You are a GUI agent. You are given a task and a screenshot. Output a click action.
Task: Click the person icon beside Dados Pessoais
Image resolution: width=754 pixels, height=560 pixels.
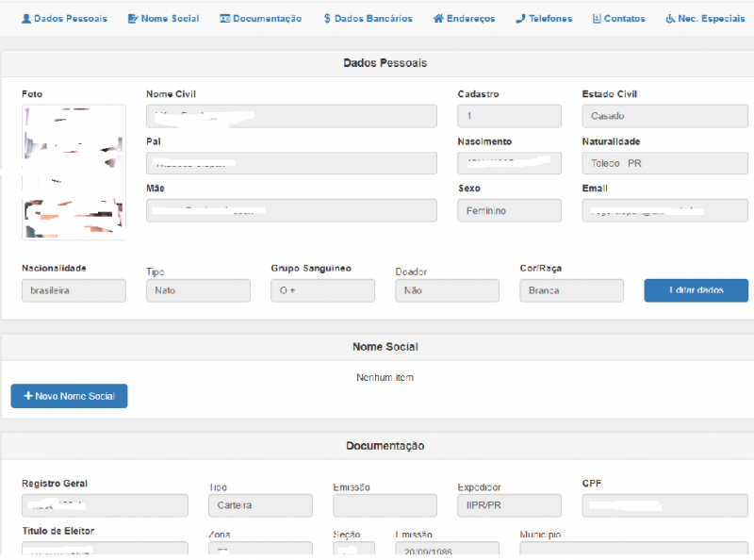[26, 19]
